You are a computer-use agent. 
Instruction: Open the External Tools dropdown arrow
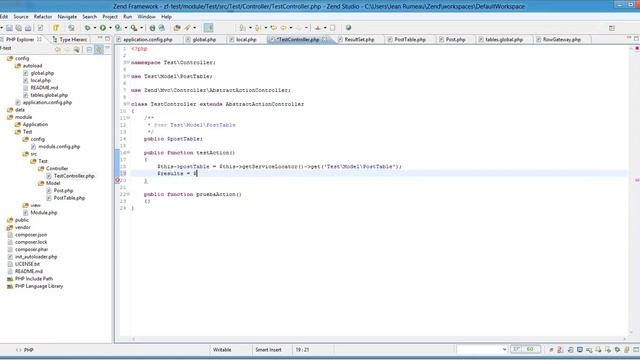coord(141,28)
